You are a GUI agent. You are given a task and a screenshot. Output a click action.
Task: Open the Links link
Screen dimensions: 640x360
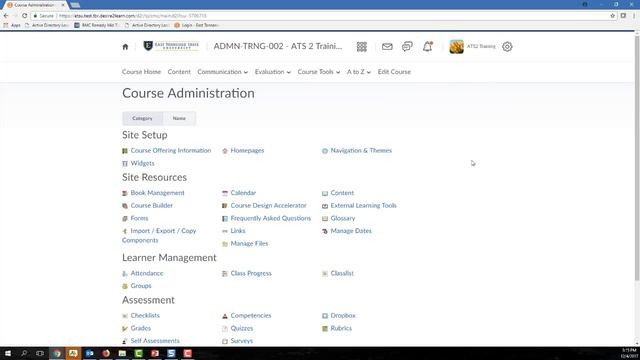[x=238, y=231]
